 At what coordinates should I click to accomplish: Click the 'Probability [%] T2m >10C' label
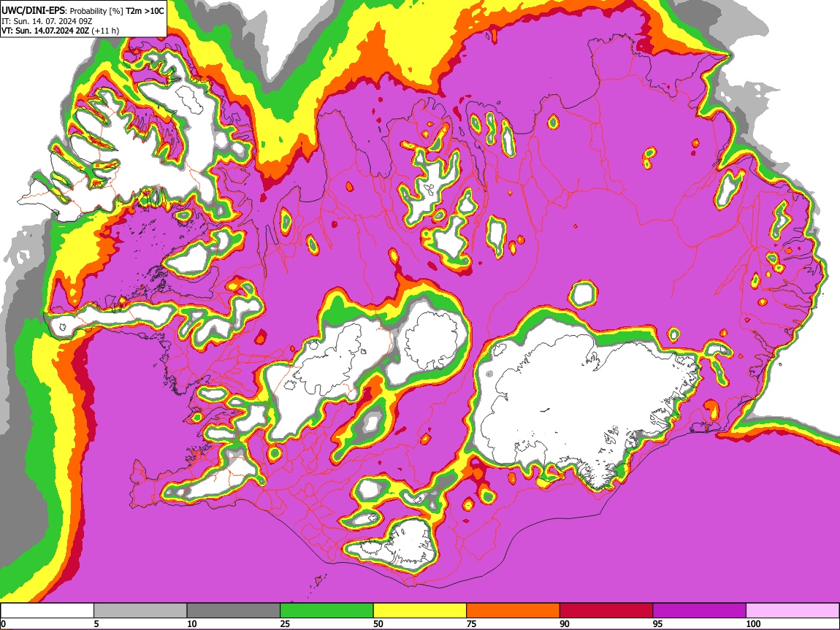(x=117, y=11)
